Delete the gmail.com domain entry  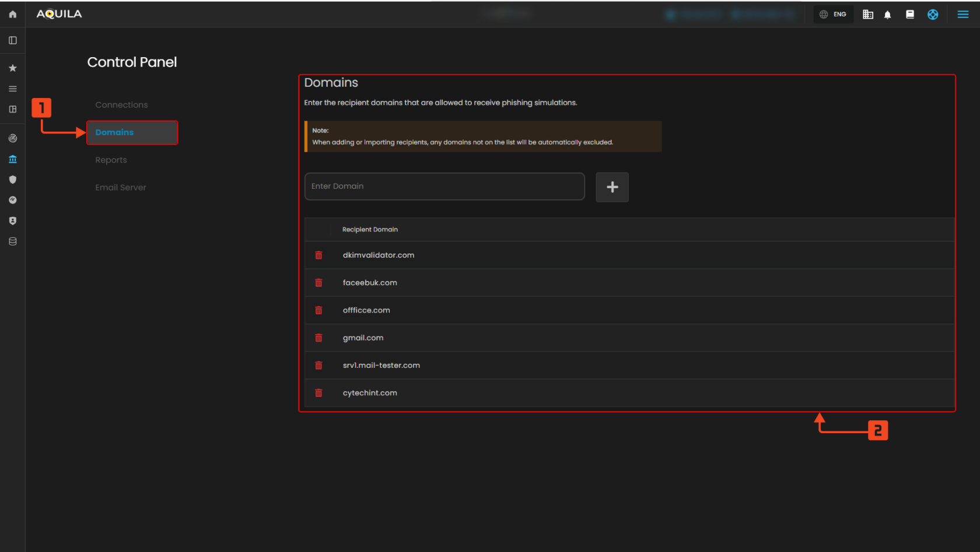click(318, 338)
